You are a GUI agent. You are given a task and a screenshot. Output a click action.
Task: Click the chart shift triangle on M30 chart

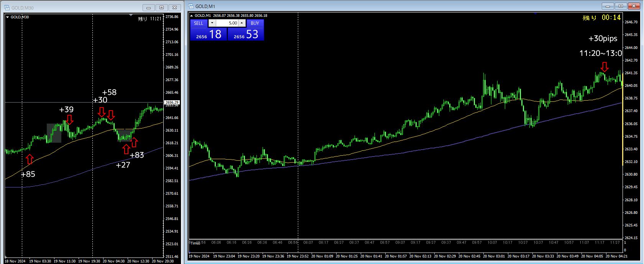tap(131, 15)
